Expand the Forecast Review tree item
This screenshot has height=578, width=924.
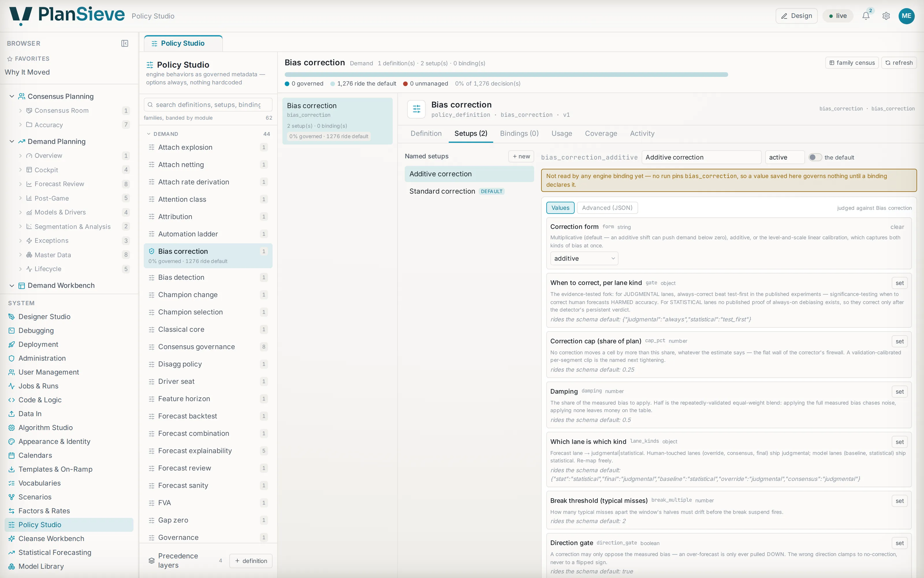coord(20,184)
